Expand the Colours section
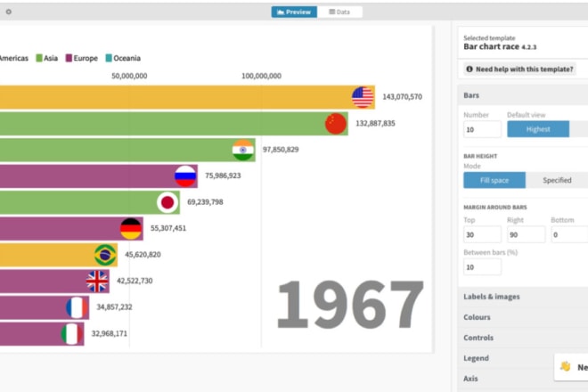 (x=522, y=317)
